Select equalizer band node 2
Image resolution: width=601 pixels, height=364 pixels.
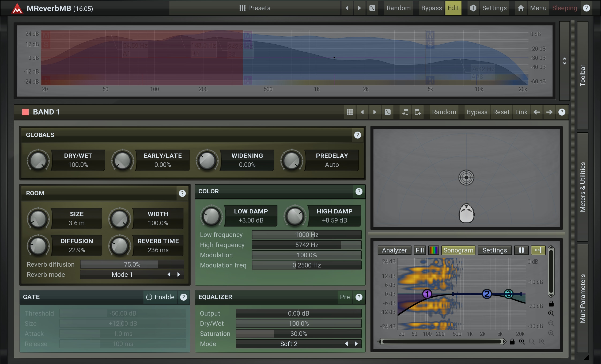click(x=487, y=294)
